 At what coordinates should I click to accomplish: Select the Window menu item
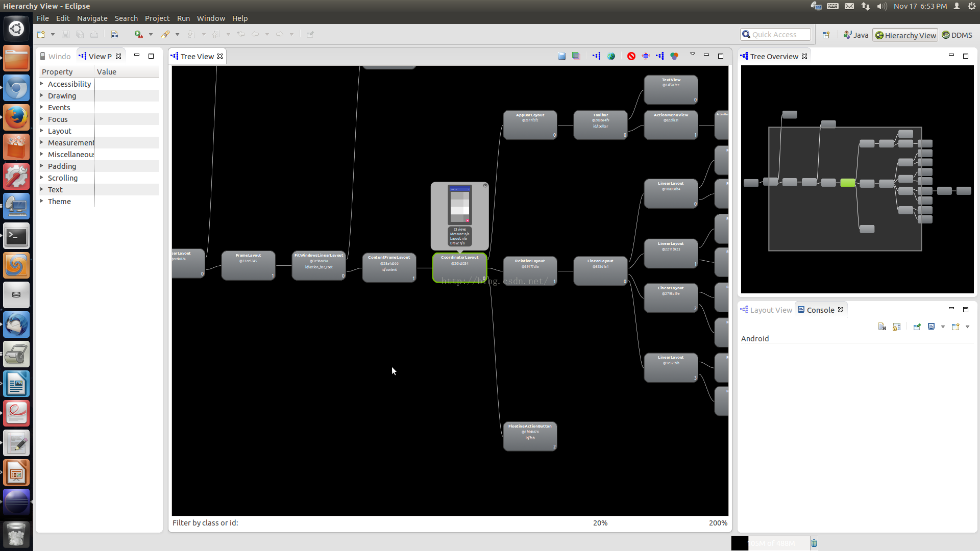[x=211, y=18]
